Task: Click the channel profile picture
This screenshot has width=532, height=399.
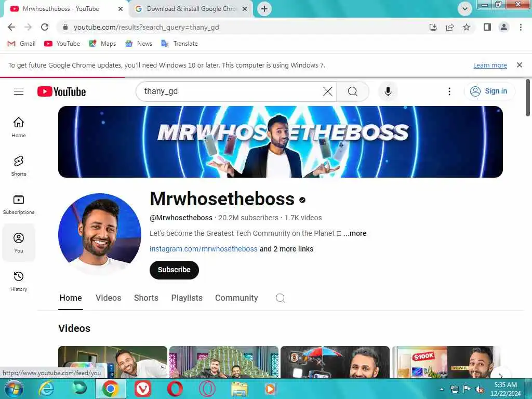Action: pyautogui.click(x=100, y=235)
